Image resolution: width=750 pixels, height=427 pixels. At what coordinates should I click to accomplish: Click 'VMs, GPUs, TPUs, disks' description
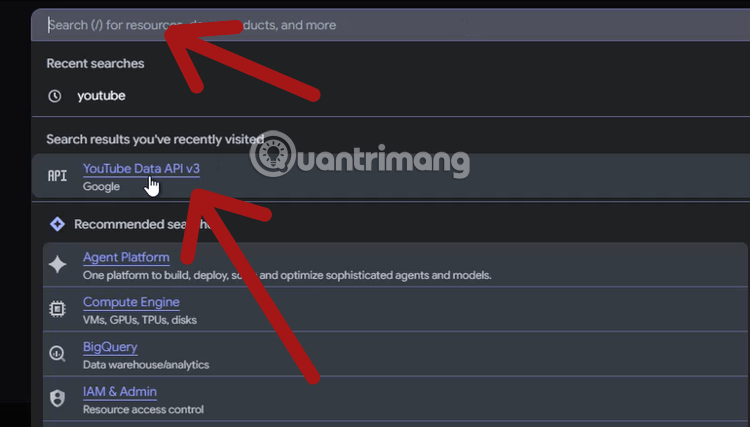click(140, 320)
